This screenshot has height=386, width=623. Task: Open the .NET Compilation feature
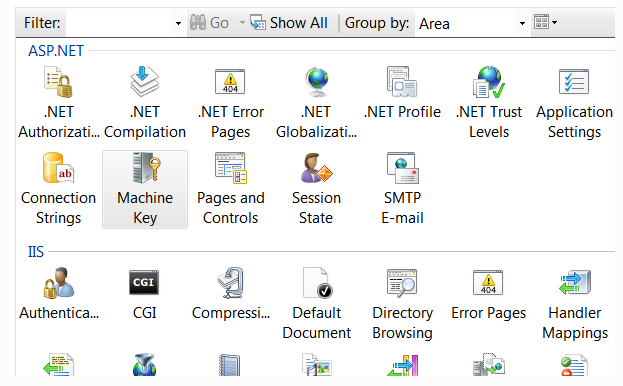click(145, 103)
